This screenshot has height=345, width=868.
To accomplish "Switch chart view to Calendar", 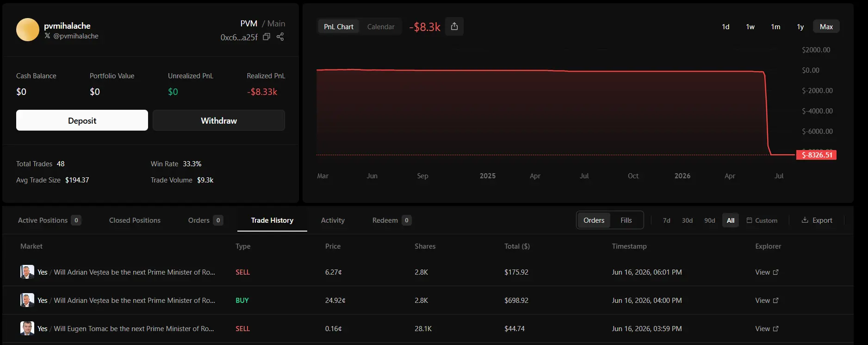I will (381, 27).
